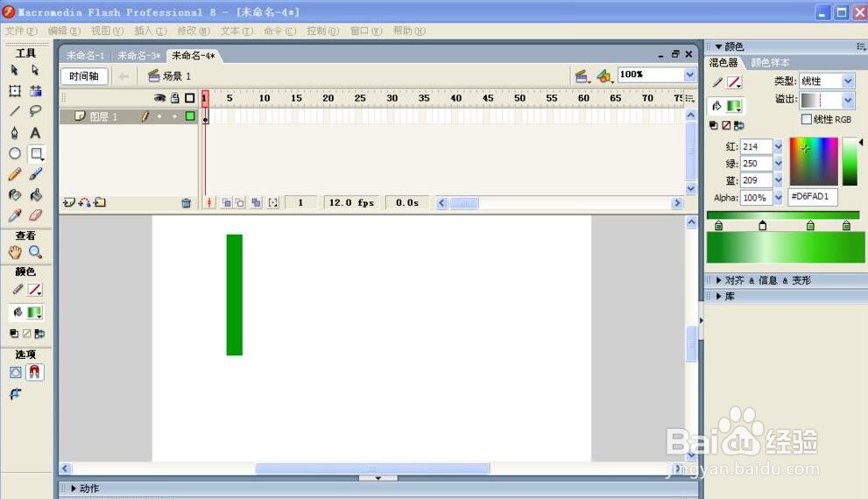
Task: Select the Fill Transform tool
Action: 35,91
